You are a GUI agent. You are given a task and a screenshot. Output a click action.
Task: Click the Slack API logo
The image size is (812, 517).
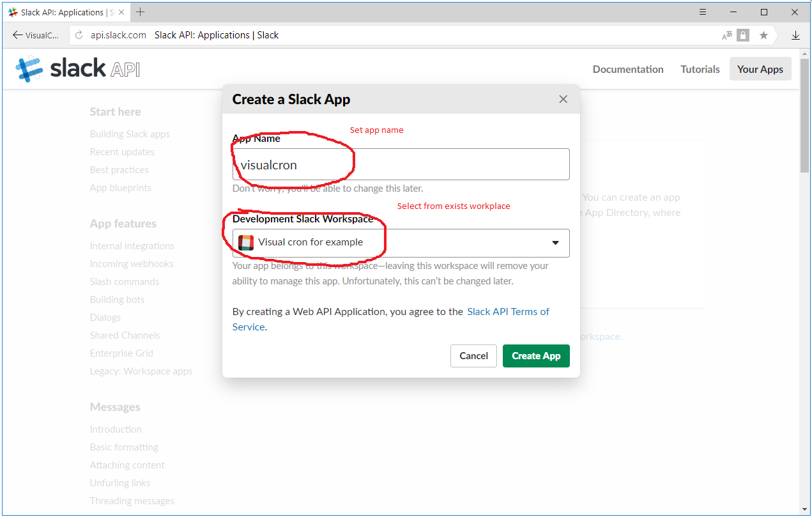(75, 68)
